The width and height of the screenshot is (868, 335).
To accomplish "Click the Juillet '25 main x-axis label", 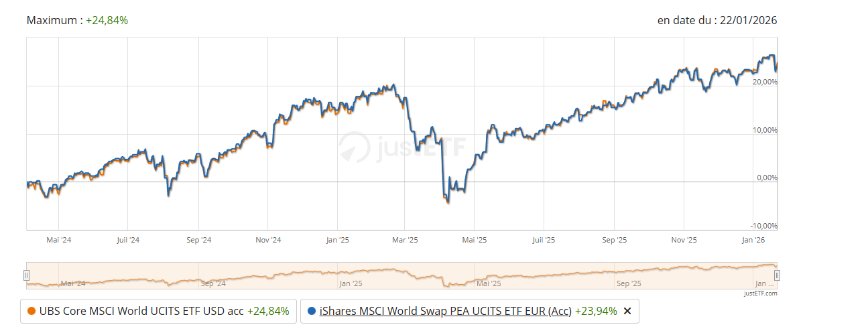I will [x=544, y=240].
